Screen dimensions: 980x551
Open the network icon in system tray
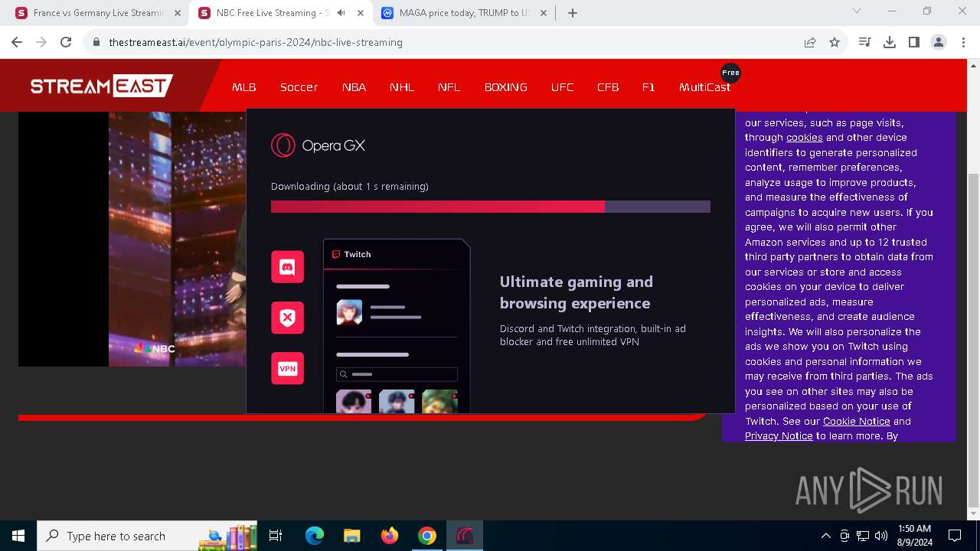coord(863,536)
